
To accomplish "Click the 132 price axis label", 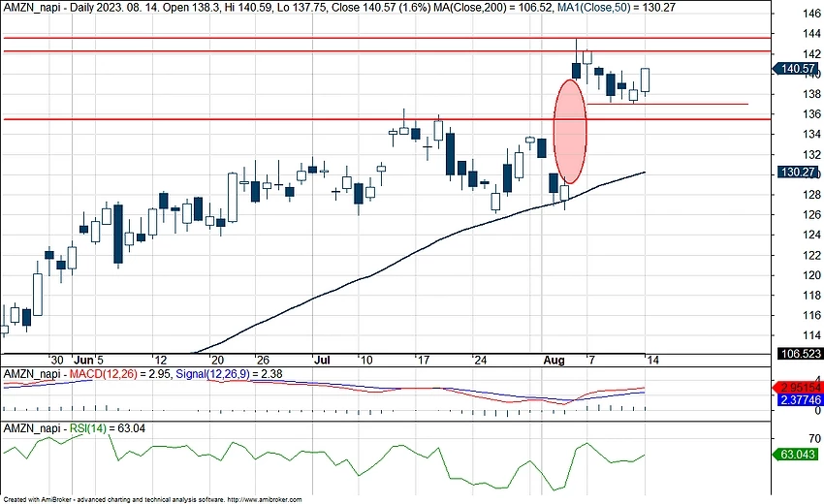I will [812, 154].
